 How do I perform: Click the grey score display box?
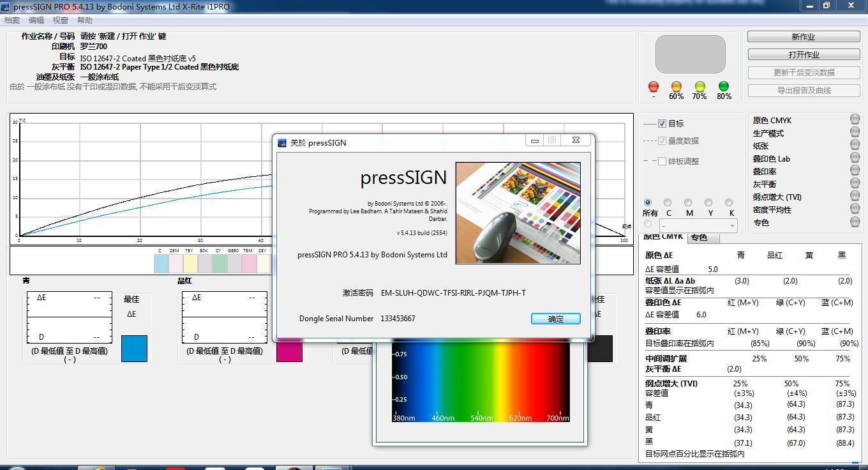pos(690,54)
